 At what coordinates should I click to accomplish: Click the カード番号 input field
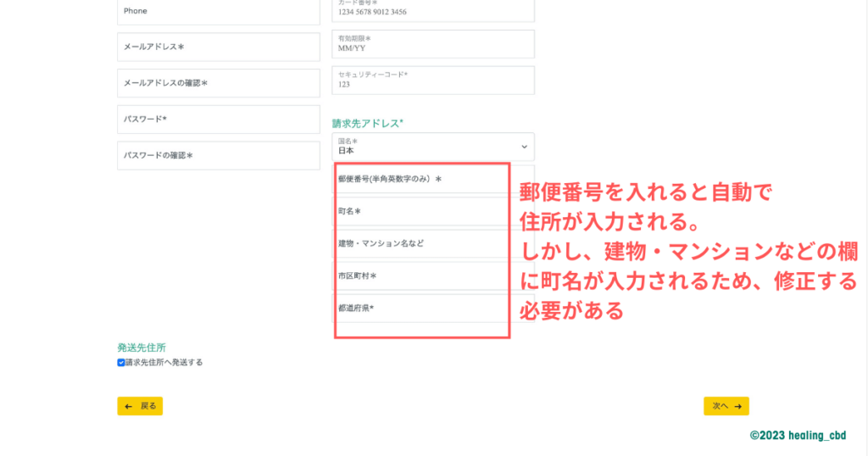pos(432,10)
